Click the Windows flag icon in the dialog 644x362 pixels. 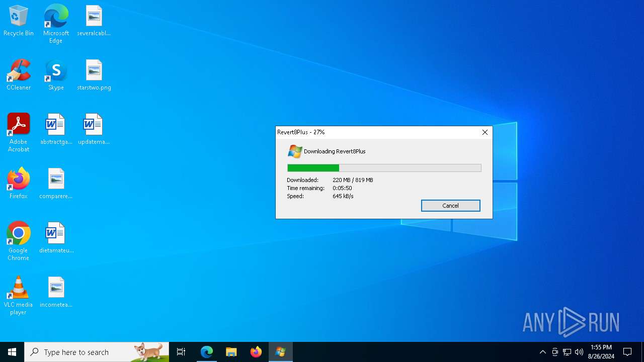tap(295, 151)
